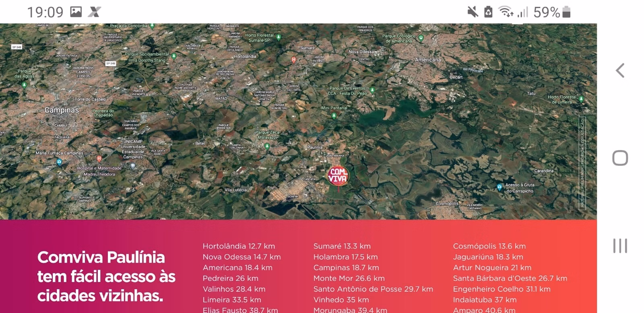Image resolution: width=644 pixels, height=313 pixels.
Task: Tap the Cosmópolis label on the map
Action: 447,203
